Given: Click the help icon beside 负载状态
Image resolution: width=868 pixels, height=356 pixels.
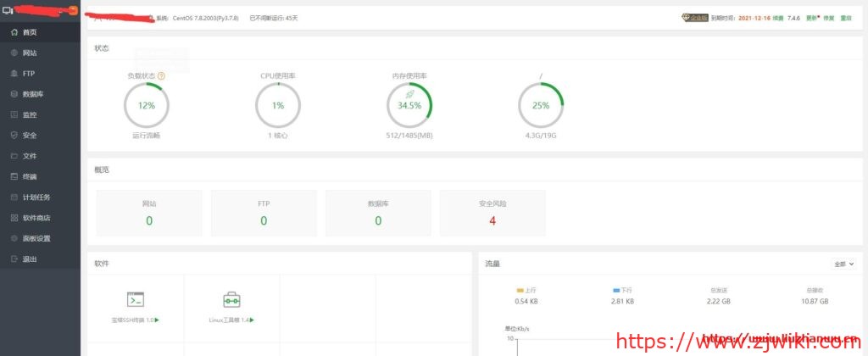Looking at the screenshot, I should (161, 76).
